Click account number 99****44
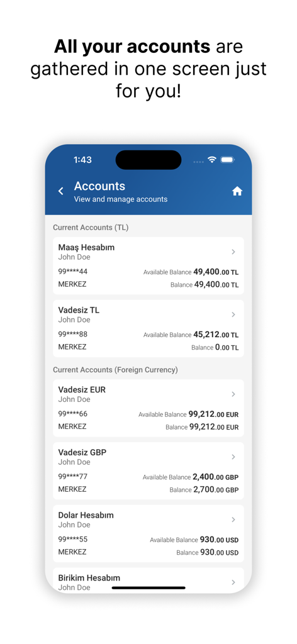297x644 pixels. [x=73, y=272]
